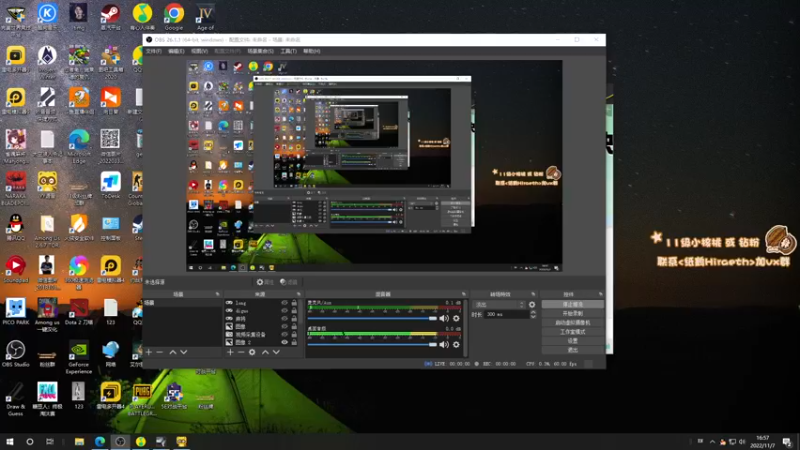
Task: Open 工具(T) Tools menu in OBS
Action: click(x=288, y=51)
